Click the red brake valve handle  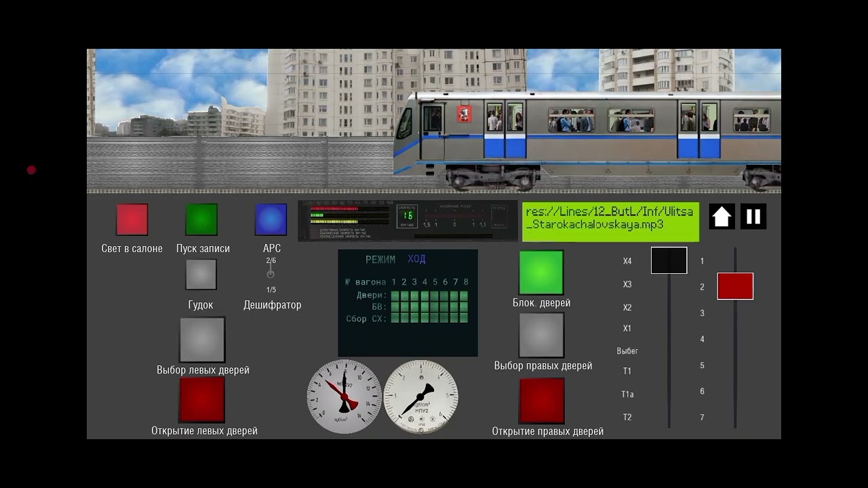pyautogui.click(x=735, y=286)
